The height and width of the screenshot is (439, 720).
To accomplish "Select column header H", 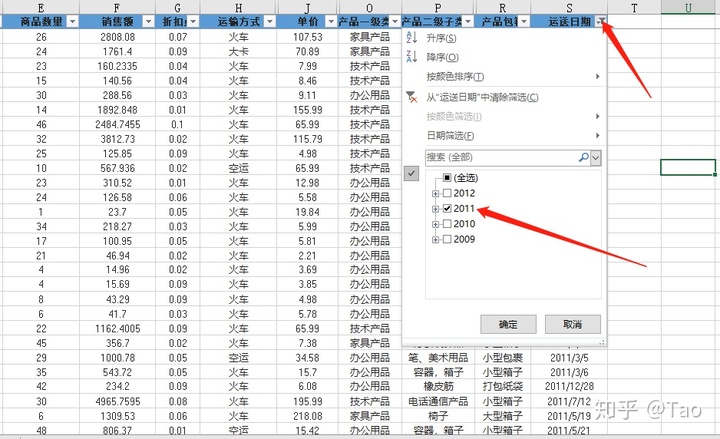I will (238, 7).
